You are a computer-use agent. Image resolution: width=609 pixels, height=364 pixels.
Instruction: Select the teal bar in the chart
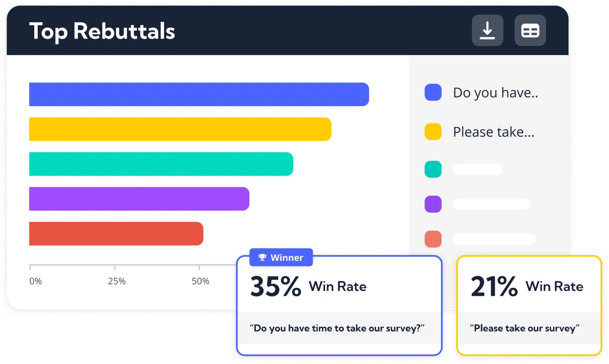pyautogui.click(x=161, y=164)
